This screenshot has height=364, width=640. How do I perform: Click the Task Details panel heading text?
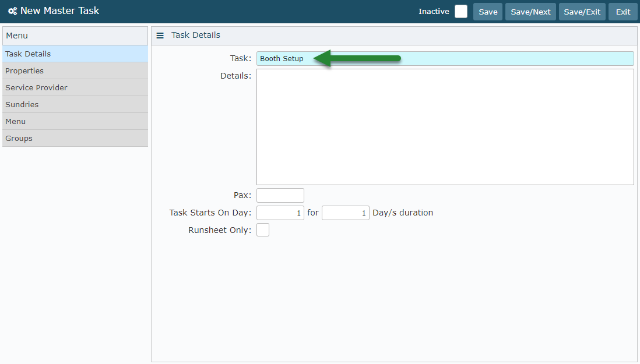[x=195, y=35]
